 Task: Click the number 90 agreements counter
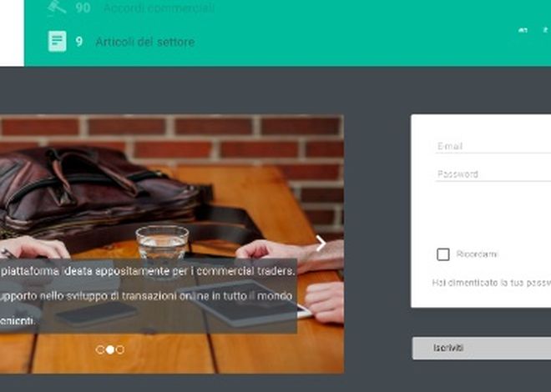(x=83, y=8)
